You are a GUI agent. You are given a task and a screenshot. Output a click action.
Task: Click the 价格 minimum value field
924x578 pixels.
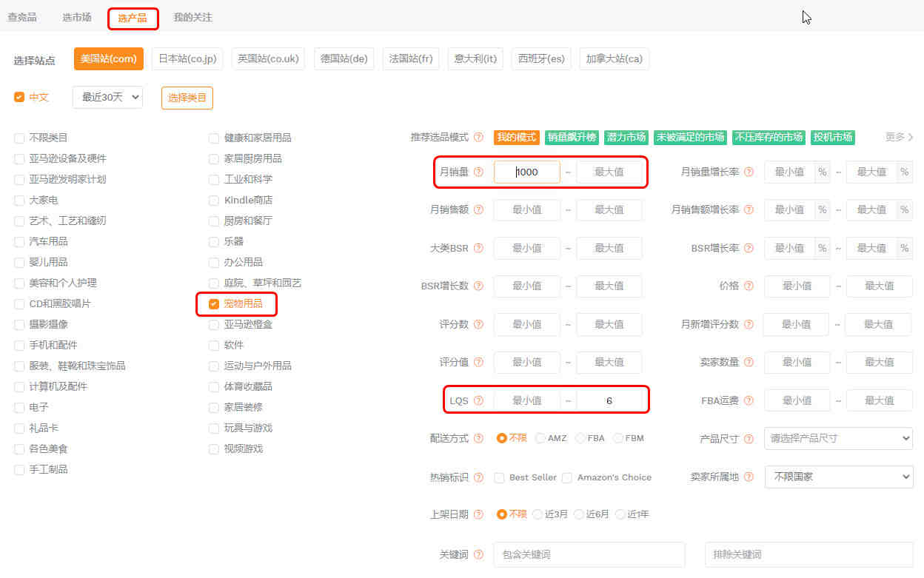click(797, 286)
